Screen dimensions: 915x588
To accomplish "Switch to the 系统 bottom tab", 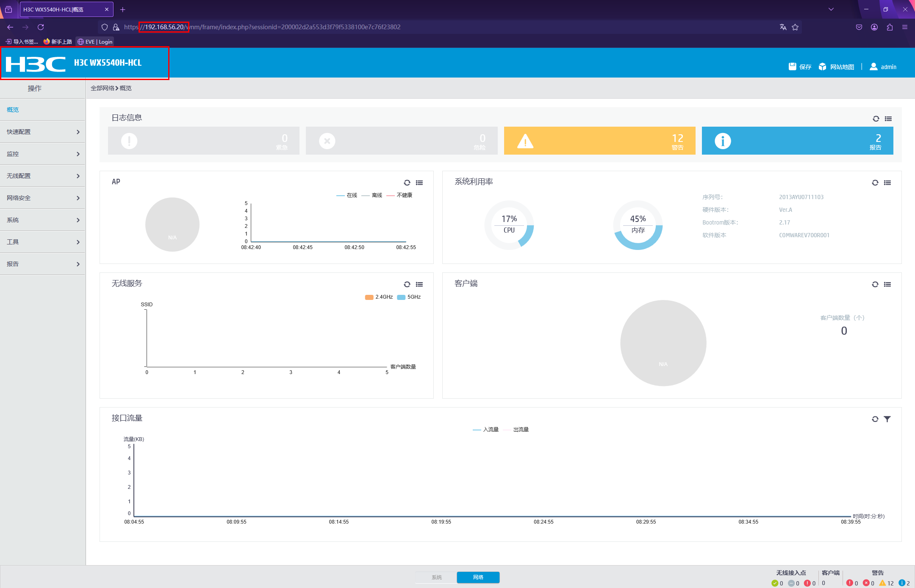I will 436,577.
